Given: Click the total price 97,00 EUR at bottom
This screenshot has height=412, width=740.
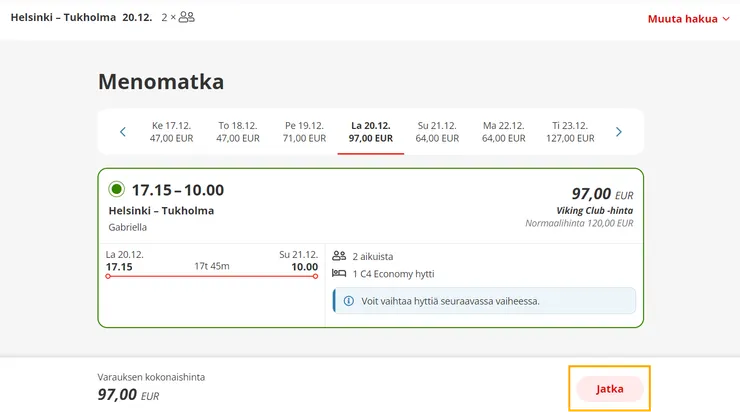Looking at the screenshot, I should pos(128,395).
